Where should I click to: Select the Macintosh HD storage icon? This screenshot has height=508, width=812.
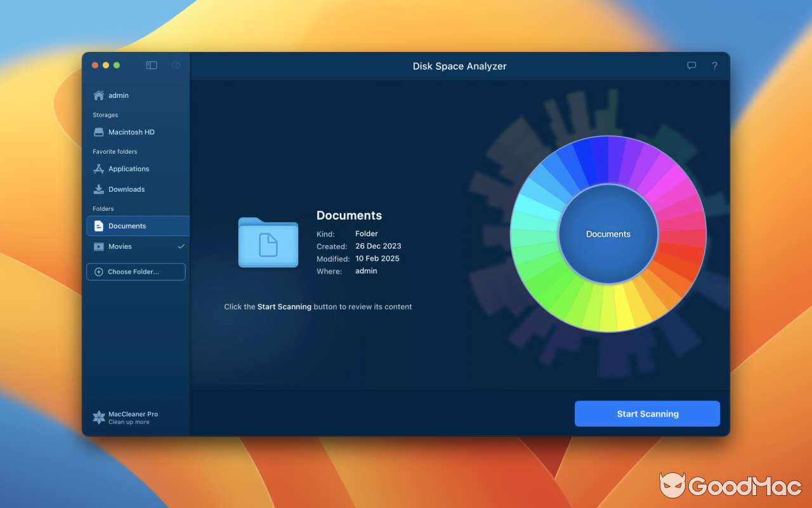98,131
